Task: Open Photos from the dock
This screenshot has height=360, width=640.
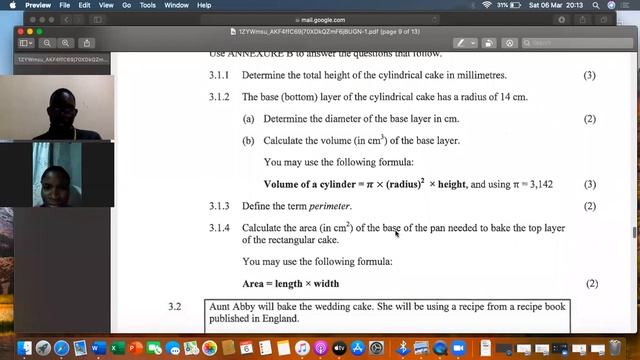Action: point(209,348)
